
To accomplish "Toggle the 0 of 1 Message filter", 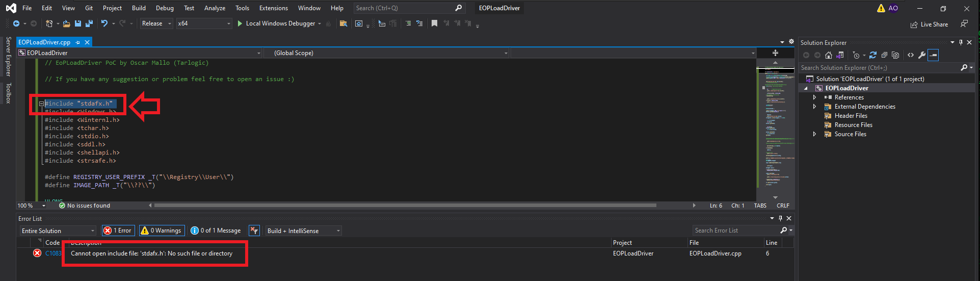I will [x=216, y=231].
